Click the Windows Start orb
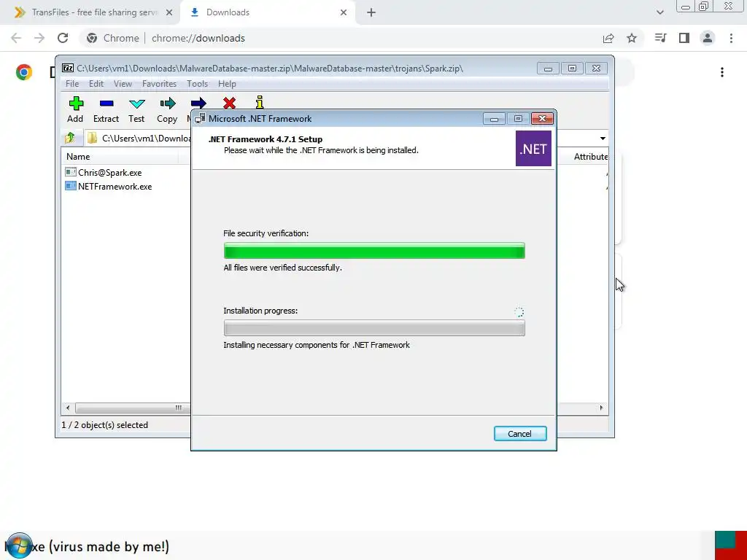The image size is (747, 560). pyautogui.click(x=18, y=546)
